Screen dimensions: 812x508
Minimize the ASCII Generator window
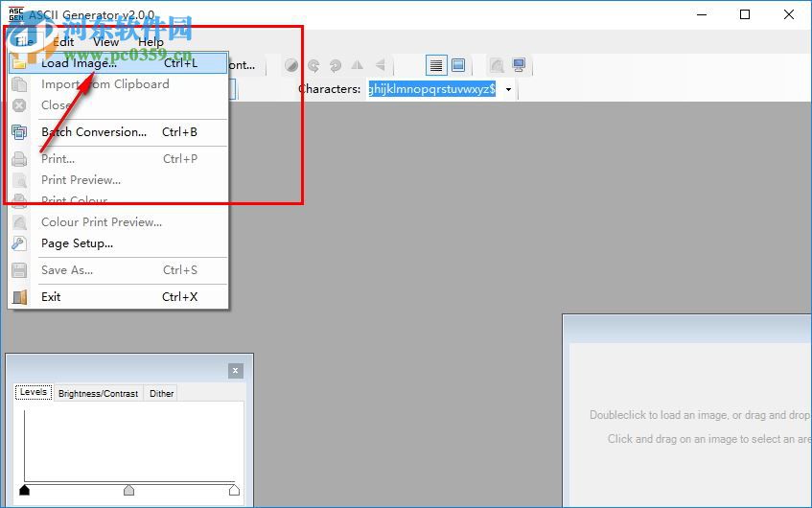tap(702, 14)
